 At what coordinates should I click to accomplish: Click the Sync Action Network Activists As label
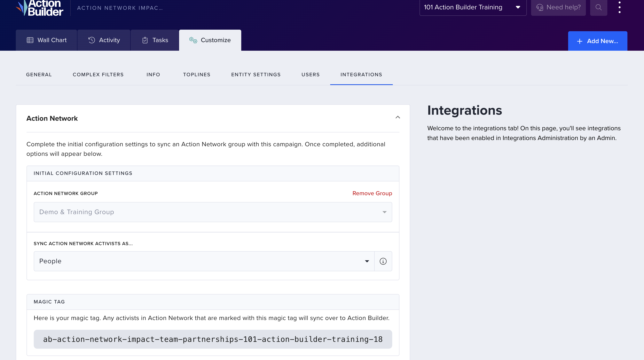pyautogui.click(x=83, y=244)
